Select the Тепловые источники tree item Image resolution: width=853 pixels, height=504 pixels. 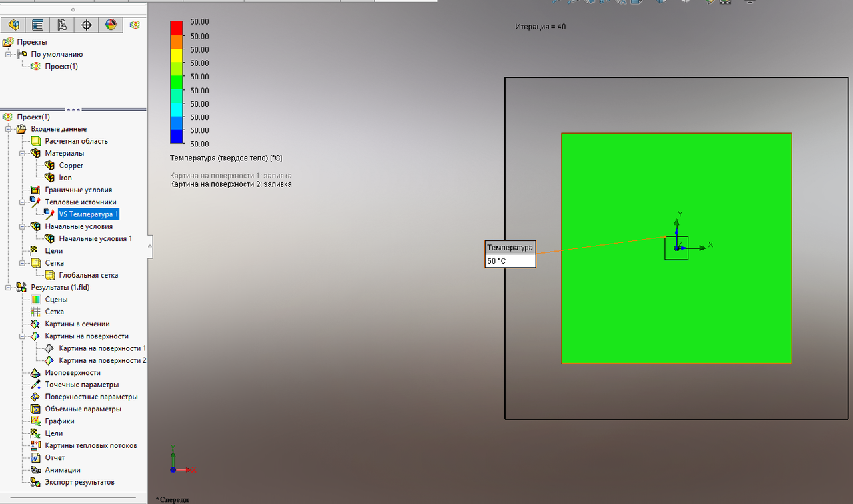tap(81, 202)
